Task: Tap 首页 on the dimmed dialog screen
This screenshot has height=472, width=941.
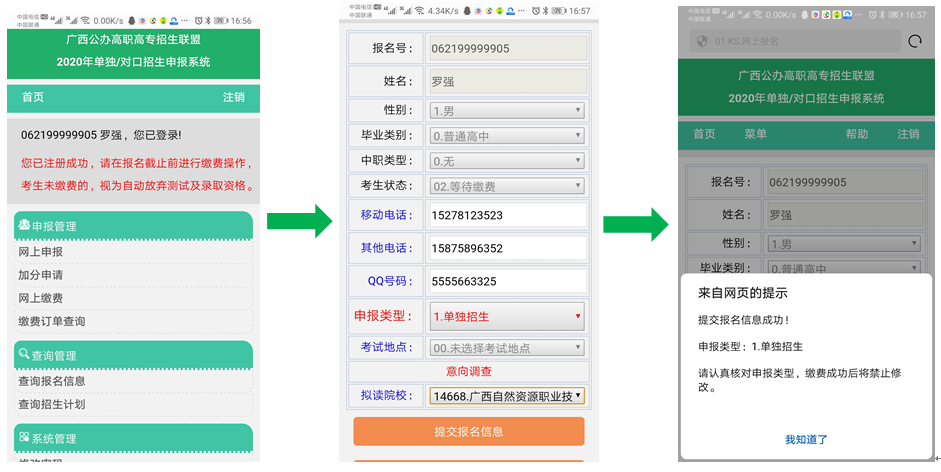Action: (x=705, y=134)
